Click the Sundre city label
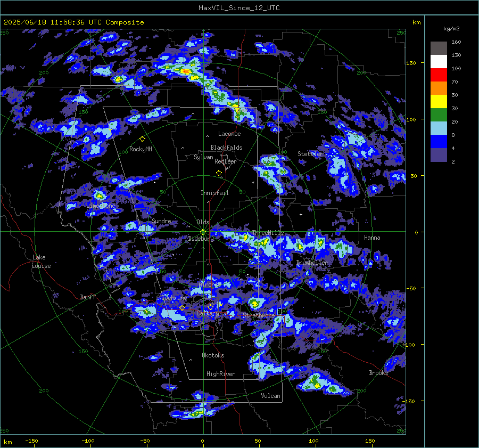 tap(161, 221)
